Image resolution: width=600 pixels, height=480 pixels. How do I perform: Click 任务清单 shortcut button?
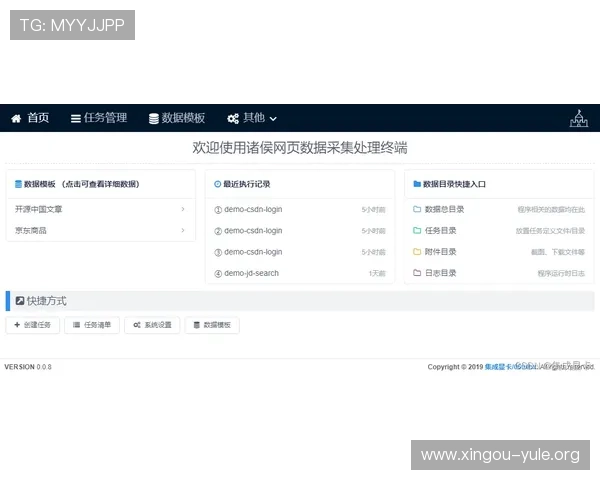[92, 325]
